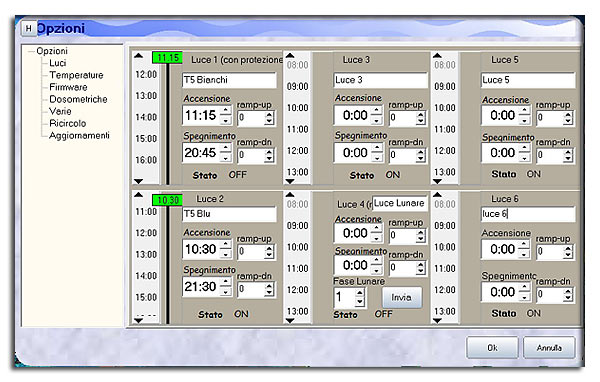
Task: Select Firmware in the options tree
Action: click(68, 87)
